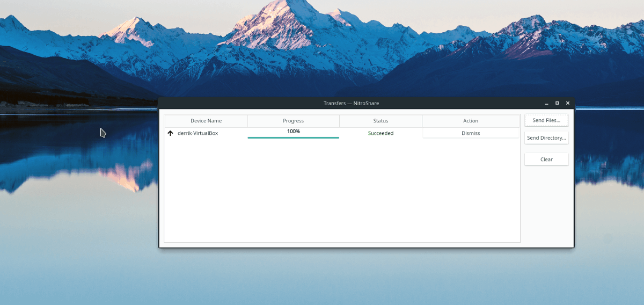Maximize the NitroShare Transfers window
This screenshot has width=644, height=305.
[557, 103]
